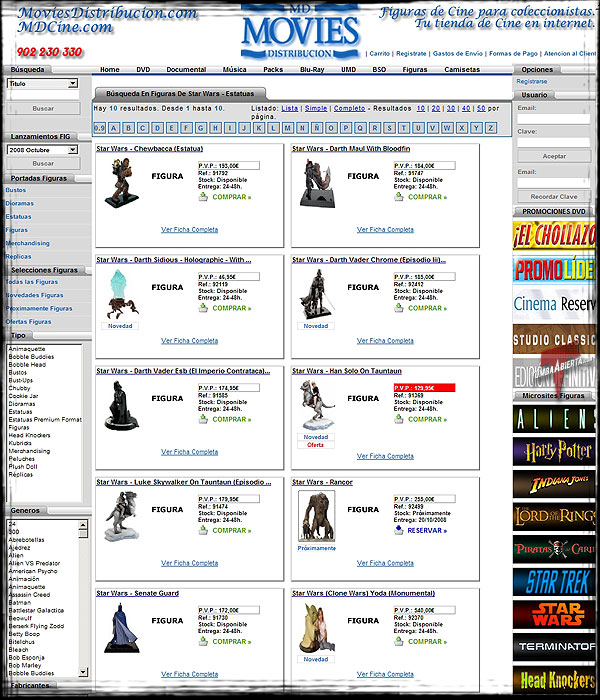Open the Aliens microsite banner

tap(554, 419)
